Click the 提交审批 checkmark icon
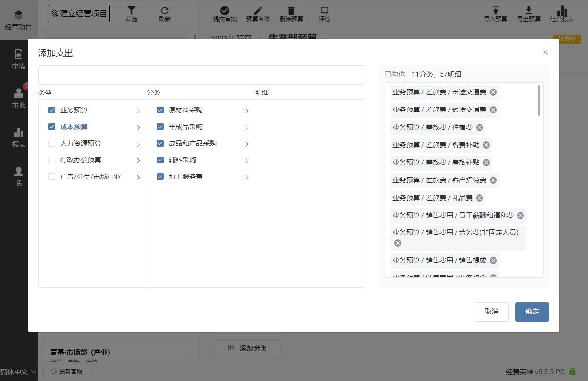Image resolution: width=588 pixels, height=381 pixels. coord(224,11)
